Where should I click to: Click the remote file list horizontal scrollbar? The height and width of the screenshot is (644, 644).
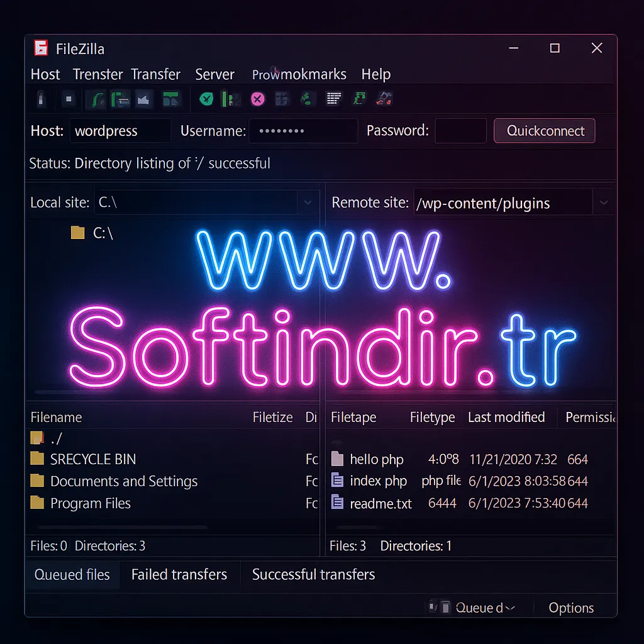pyautogui.click(x=357, y=527)
